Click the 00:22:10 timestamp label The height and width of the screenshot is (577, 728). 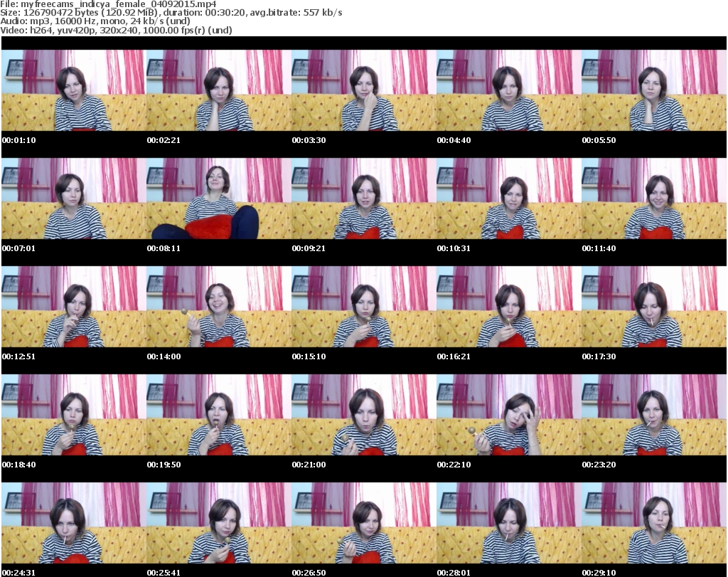coord(454,465)
